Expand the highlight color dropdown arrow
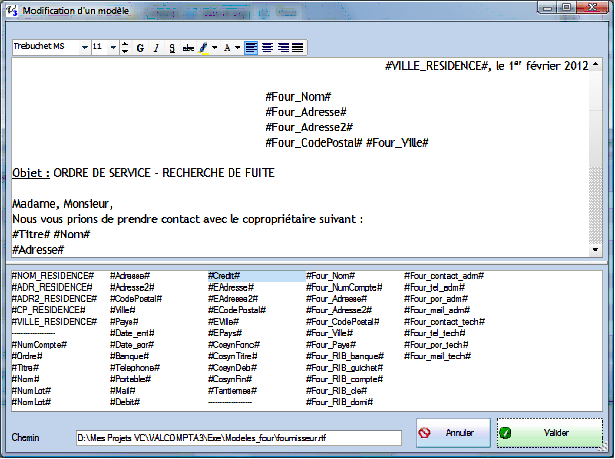 pos(215,47)
